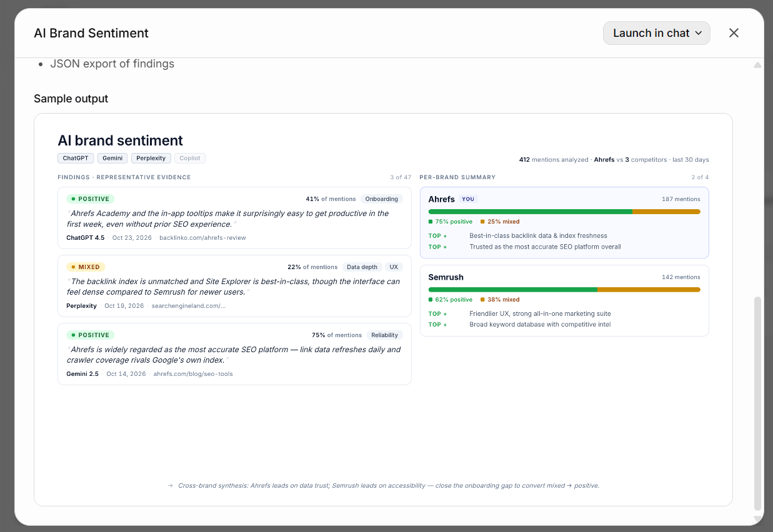Click Broad keyword database line
Viewport: 773px width, 532px height.
coord(540,325)
